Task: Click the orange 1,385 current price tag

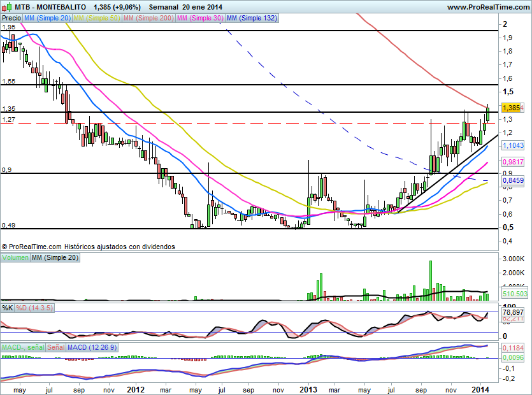Action: [x=512, y=108]
